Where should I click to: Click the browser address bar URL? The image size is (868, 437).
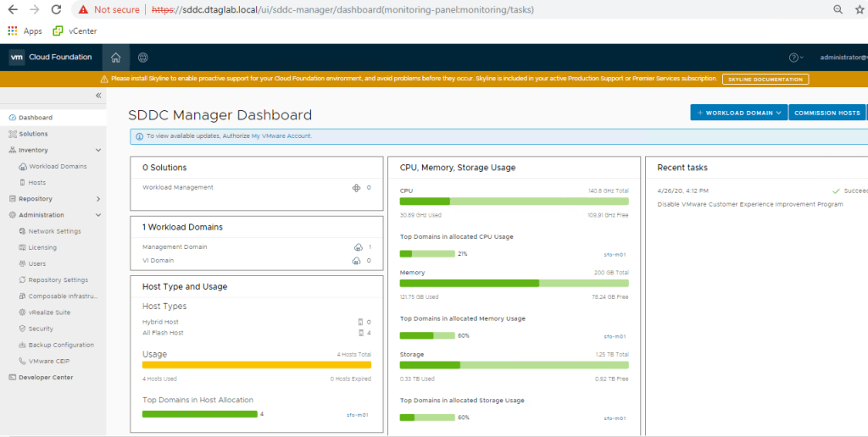click(x=339, y=9)
